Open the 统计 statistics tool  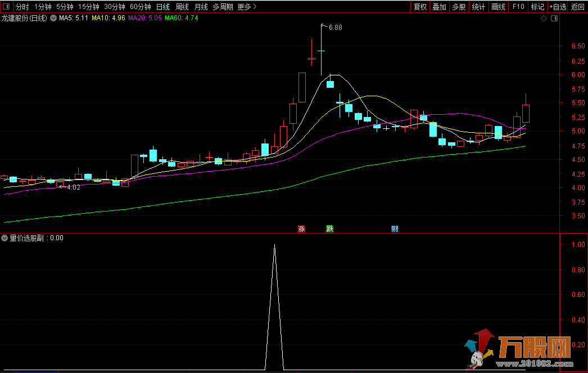coord(478,7)
